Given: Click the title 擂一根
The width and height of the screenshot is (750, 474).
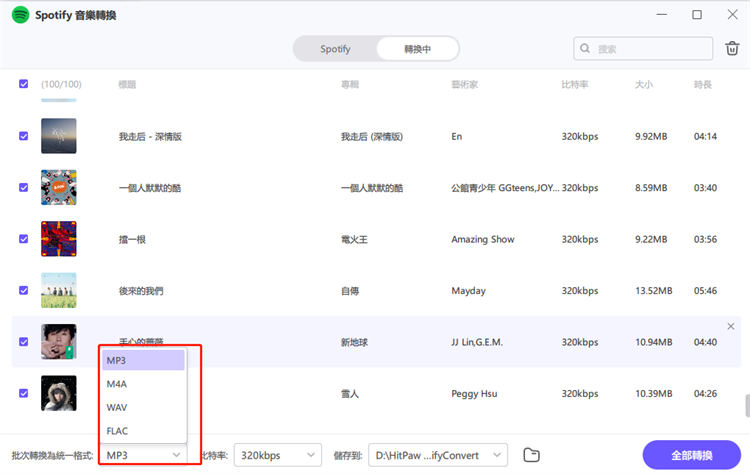Looking at the screenshot, I should tap(132, 239).
